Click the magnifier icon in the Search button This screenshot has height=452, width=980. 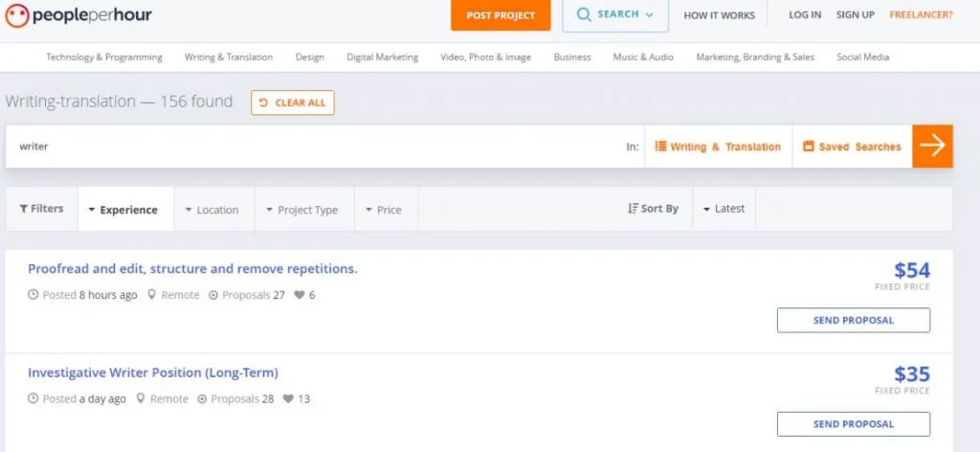click(x=584, y=15)
